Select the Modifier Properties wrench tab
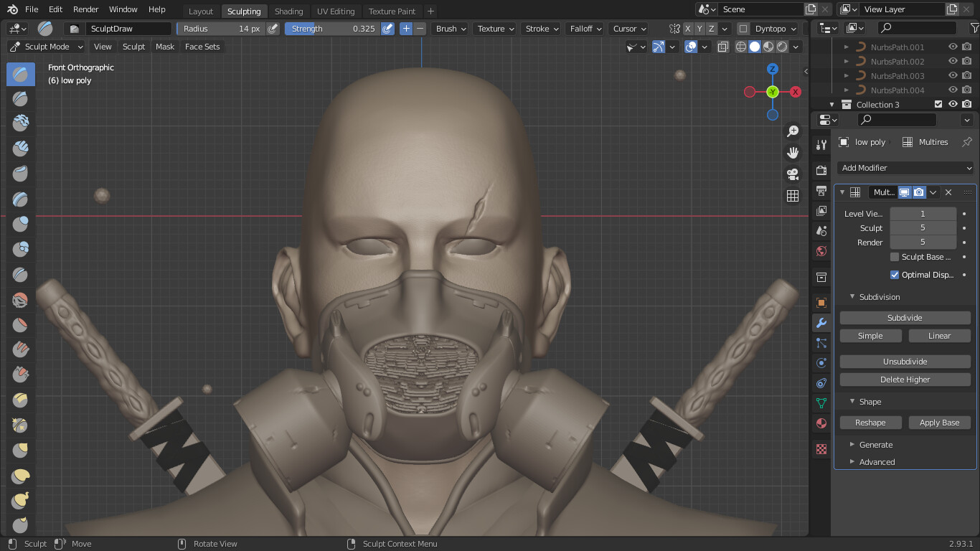The width and height of the screenshot is (980, 551). pos(820,322)
